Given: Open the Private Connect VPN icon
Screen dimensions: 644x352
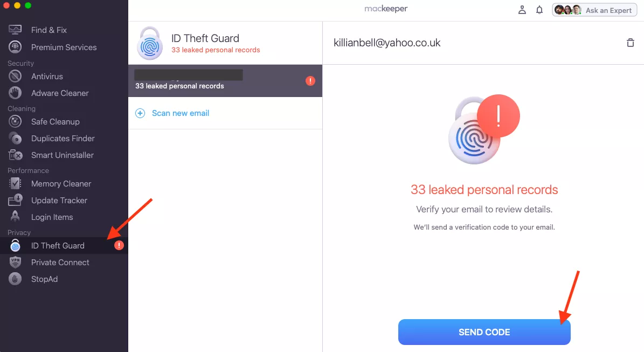Looking at the screenshot, I should coord(15,263).
